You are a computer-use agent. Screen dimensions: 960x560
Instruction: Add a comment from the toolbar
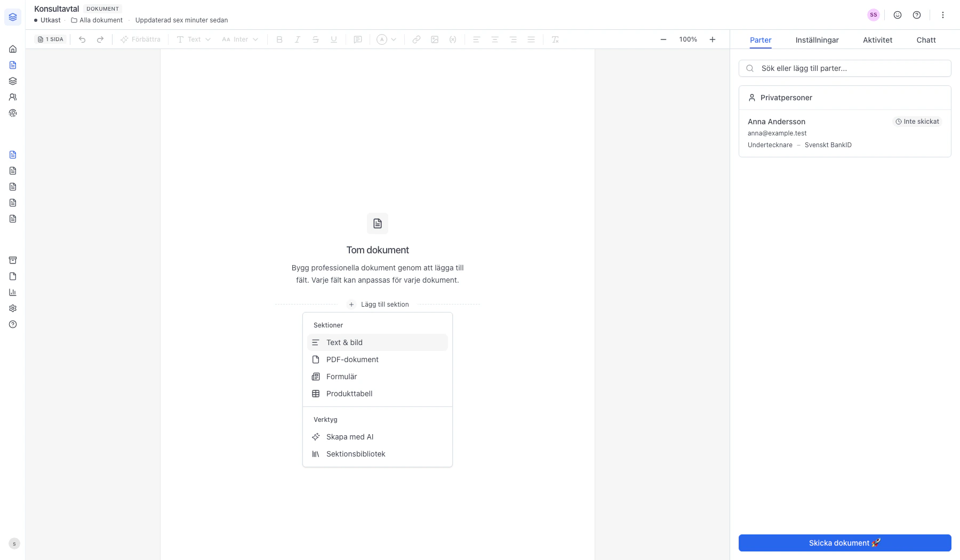[358, 39]
